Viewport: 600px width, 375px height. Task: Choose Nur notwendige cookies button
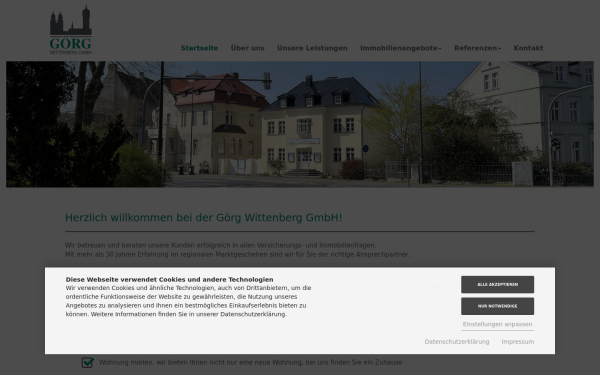pyautogui.click(x=497, y=306)
